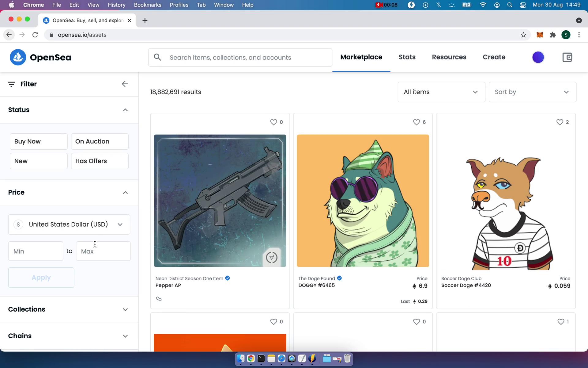
Task: Open the United States Dollar currency selector
Action: point(69,224)
